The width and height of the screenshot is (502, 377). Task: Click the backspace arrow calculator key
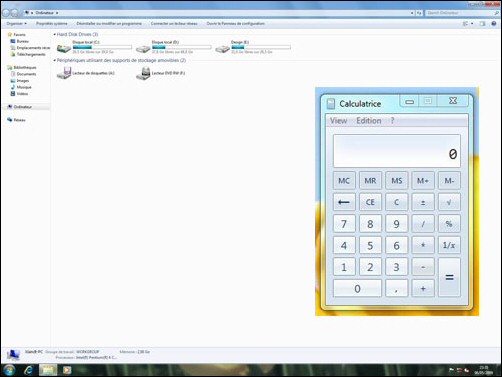coord(344,202)
